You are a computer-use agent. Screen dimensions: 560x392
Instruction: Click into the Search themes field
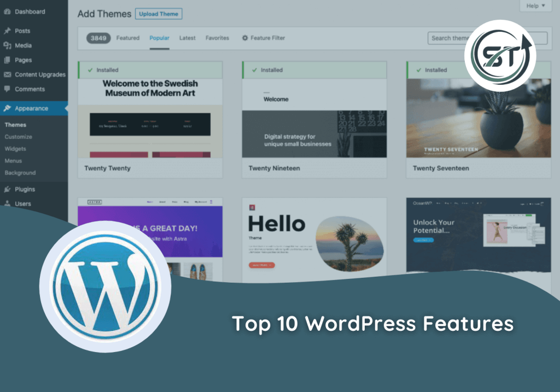coord(446,38)
